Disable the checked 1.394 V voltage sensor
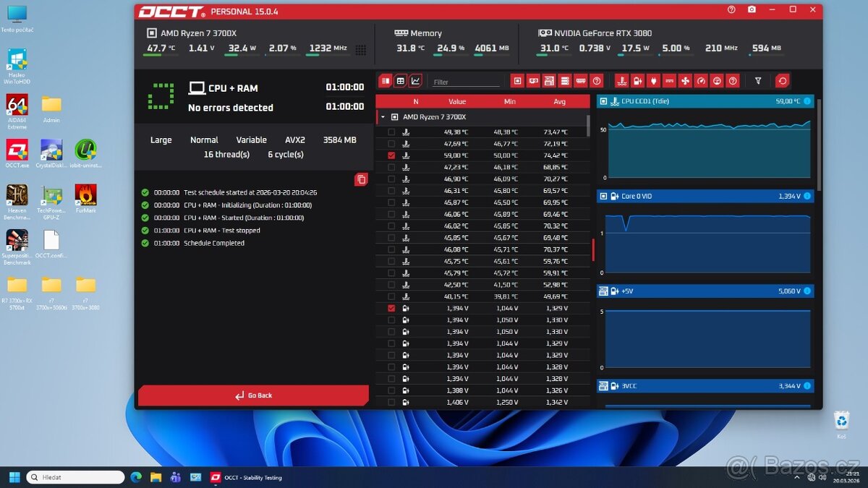 391,308
